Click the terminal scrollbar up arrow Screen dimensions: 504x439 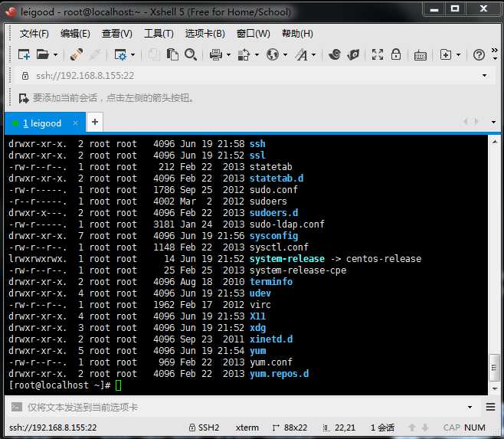(495, 142)
